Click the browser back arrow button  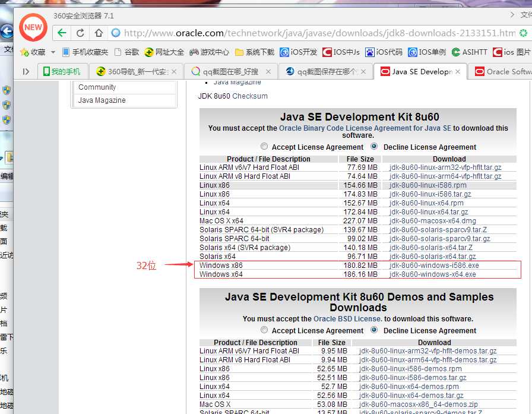pos(62,33)
